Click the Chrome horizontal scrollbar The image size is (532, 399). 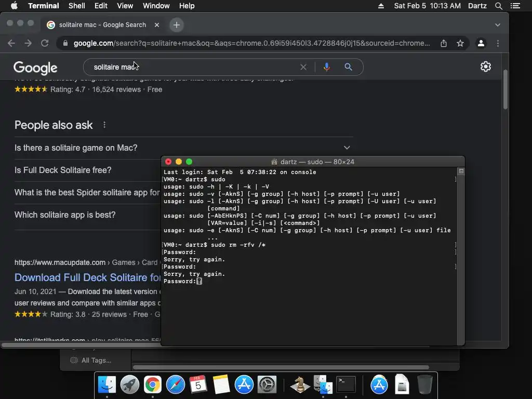[81, 345]
